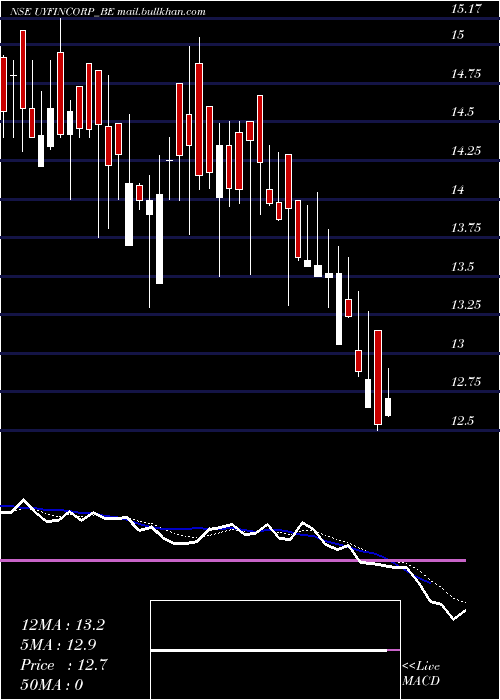The width and height of the screenshot is (500, 700).
Task: Click the horizontal pink MACD zero line
Action: (233, 560)
